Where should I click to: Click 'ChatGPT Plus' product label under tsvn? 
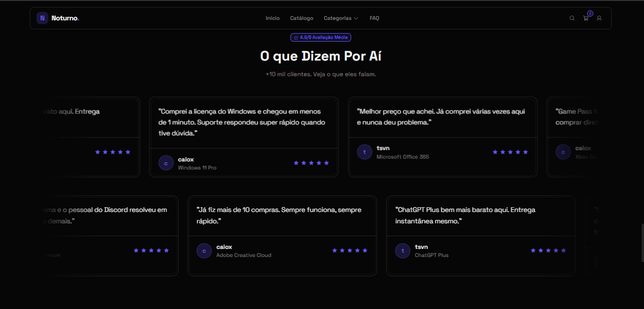[x=432, y=255]
